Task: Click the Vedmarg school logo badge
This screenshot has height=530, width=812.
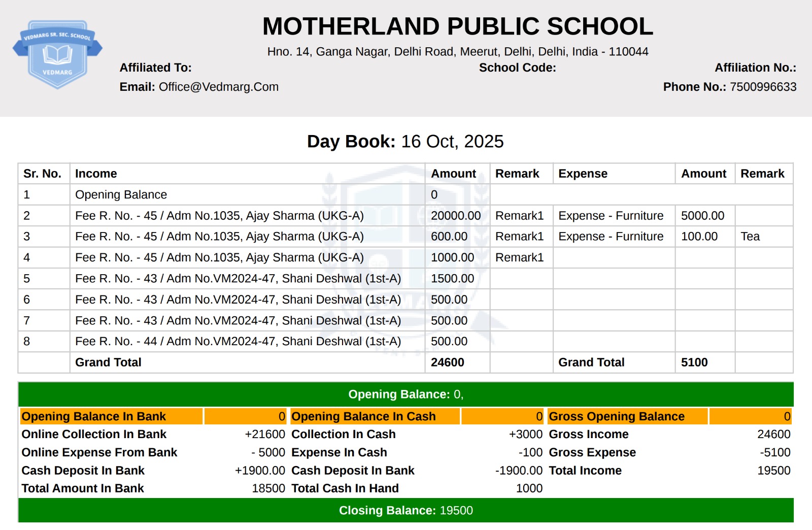Action: click(57, 51)
